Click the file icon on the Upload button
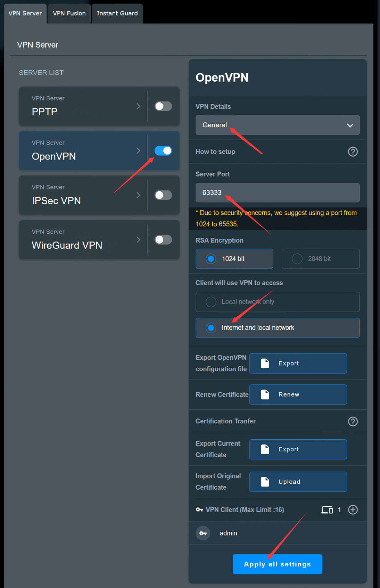Screen dimensions: 380x588 coord(265,482)
